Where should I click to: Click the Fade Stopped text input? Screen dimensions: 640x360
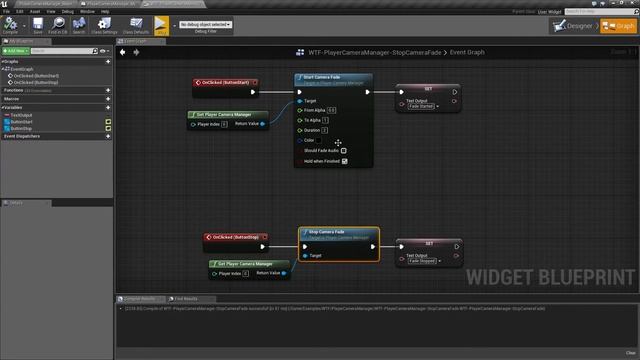tap(422, 261)
